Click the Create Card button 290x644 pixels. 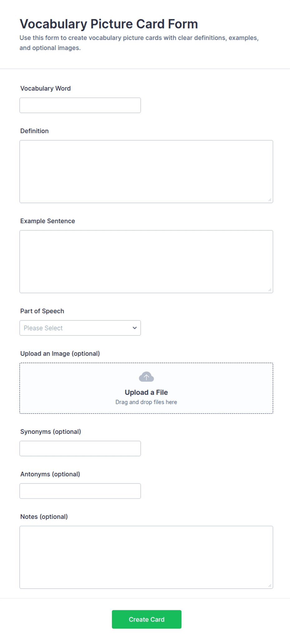coord(147,619)
